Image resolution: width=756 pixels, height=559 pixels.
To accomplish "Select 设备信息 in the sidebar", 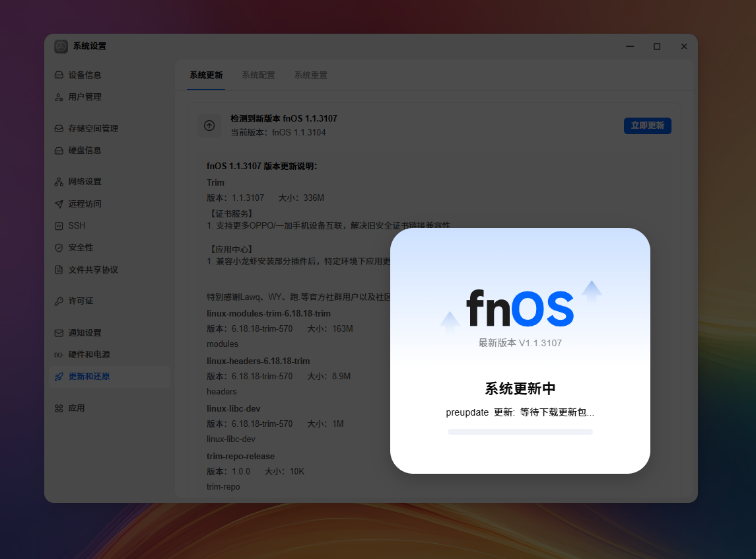I will 110,75.
